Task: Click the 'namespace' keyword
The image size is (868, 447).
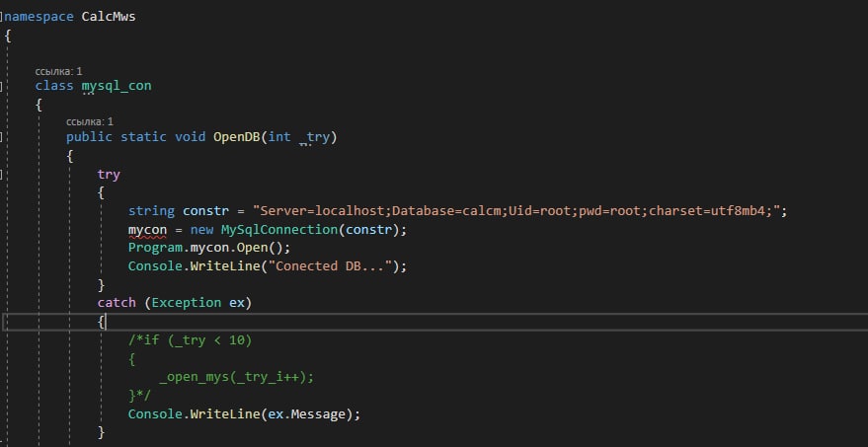Action: click(x=39, y=17)
